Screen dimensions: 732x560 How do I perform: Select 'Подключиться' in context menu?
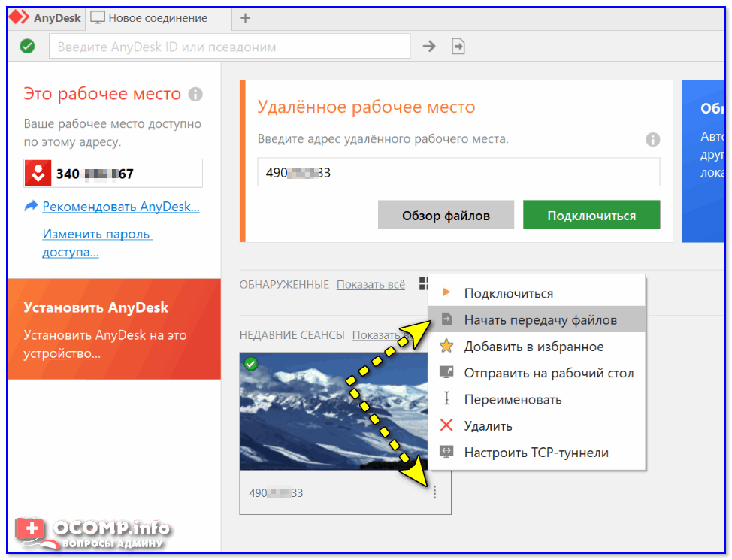pos(508,293)
